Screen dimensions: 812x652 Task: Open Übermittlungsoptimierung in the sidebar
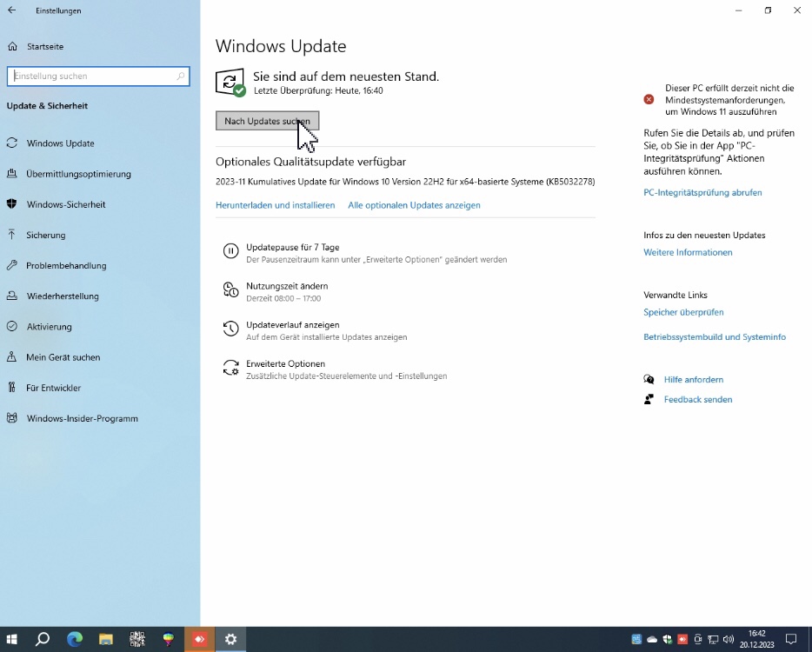pos(69,174)
